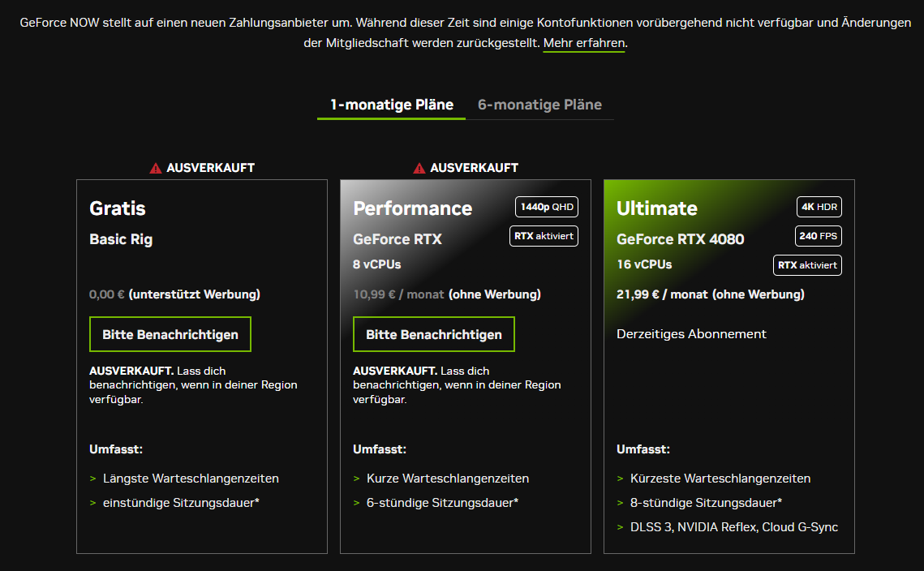Click the '8 vCPUs' text
Screen dimensions: 924x571
(377, 264)
